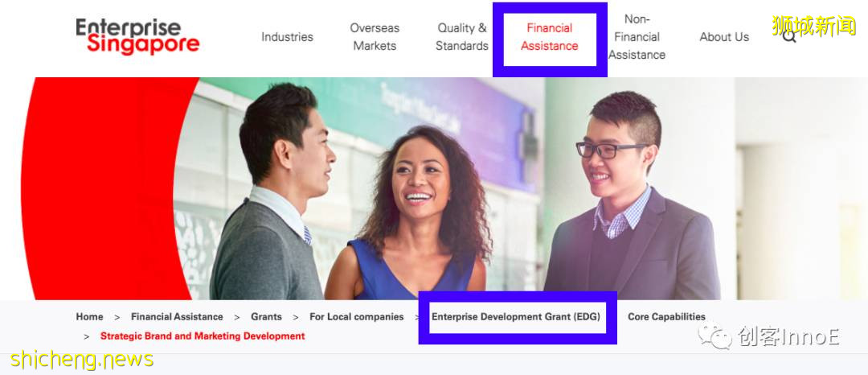
Task: Click the WeChat logo beside 创客InnoE
Action: click(x=715, y=336)
